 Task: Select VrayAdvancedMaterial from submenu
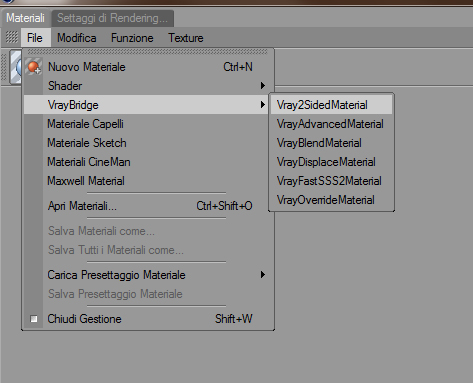click(x=331, y=124)
